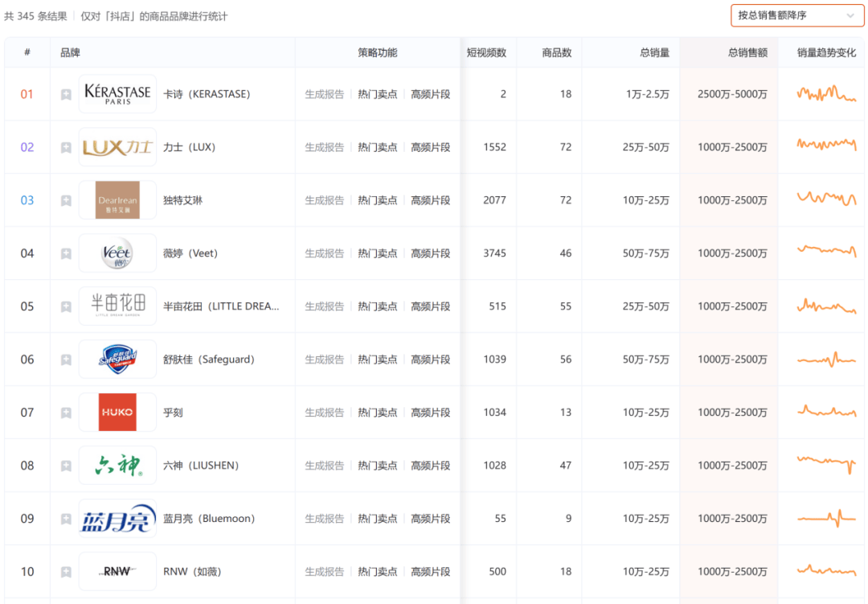
Task: Bookmark the 六神 (LIUSHEN) brand
Action: 66,466
